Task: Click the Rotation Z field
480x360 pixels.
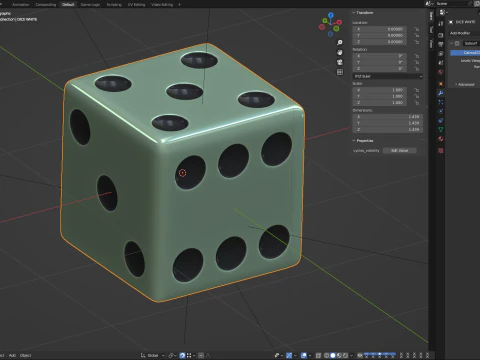Action: tap(380, 68)
